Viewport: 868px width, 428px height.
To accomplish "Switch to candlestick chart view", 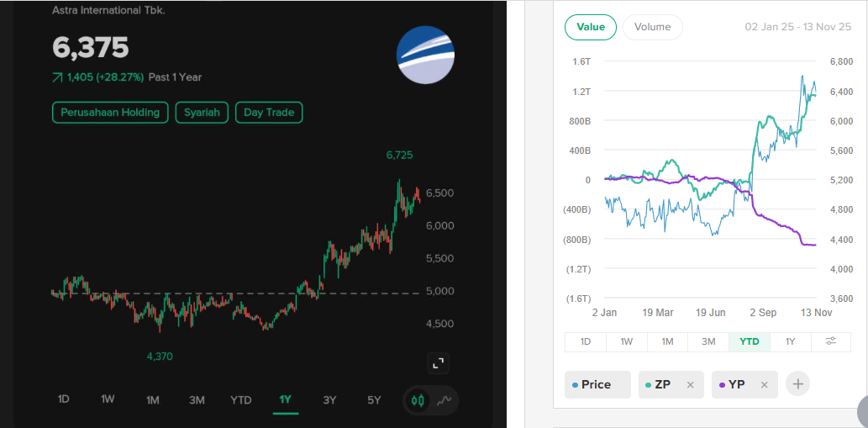I will tap(418, 400).
